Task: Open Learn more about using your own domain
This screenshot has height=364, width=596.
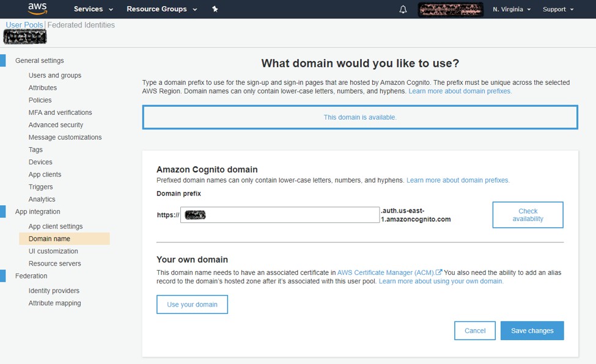Action: [x=441, y=281]
